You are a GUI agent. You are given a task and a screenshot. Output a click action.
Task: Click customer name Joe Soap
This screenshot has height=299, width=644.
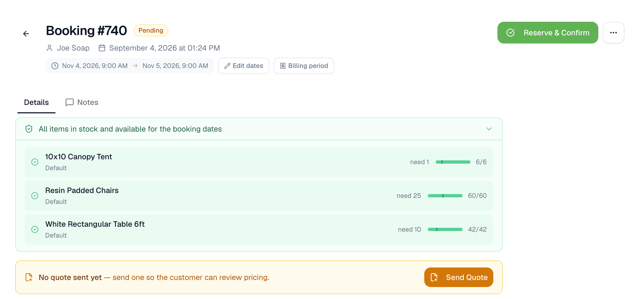click(73, 48)
